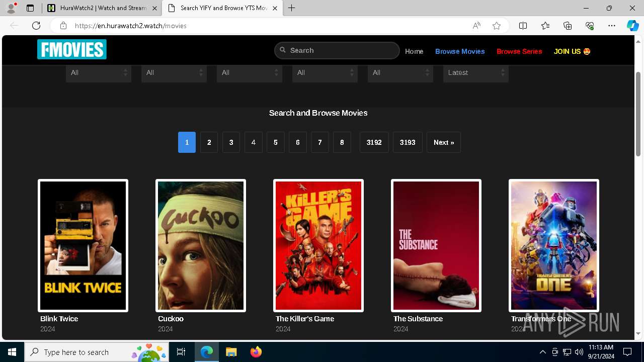Go to page 6 of results
Screen dimensions: 644x362
pos(298,142)
